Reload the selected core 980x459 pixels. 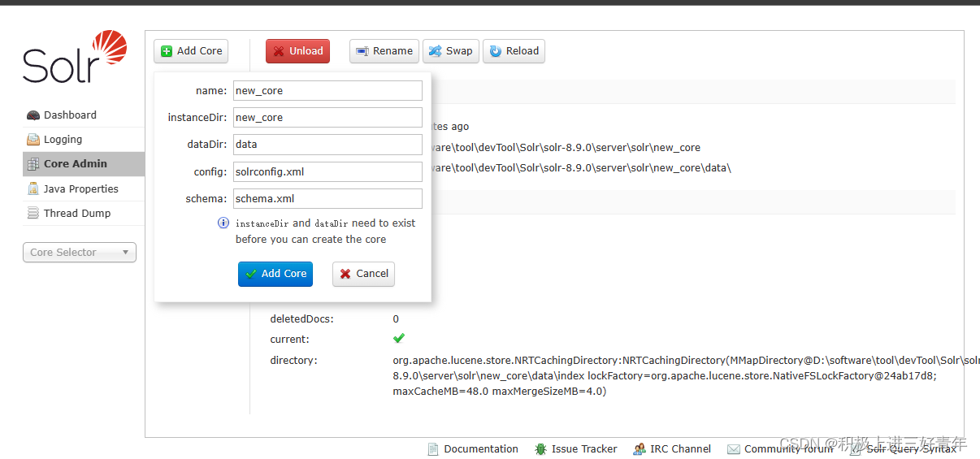pyautogui.click(x=514, y=51)
